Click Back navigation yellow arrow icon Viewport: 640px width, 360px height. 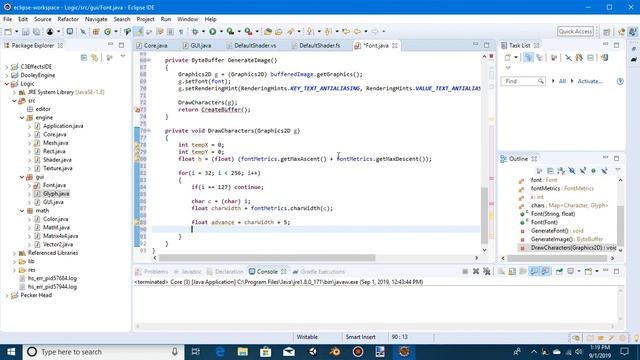(357, 31)
